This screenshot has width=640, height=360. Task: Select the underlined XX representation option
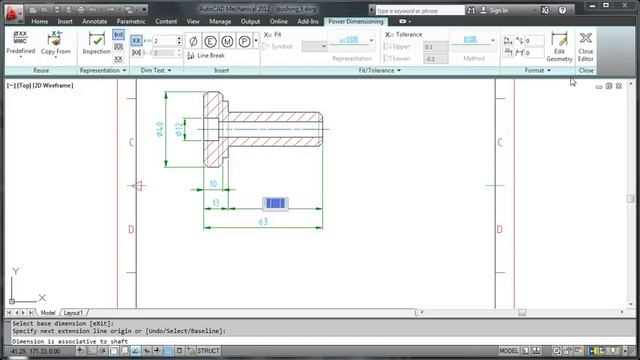(x=118, y=59)
